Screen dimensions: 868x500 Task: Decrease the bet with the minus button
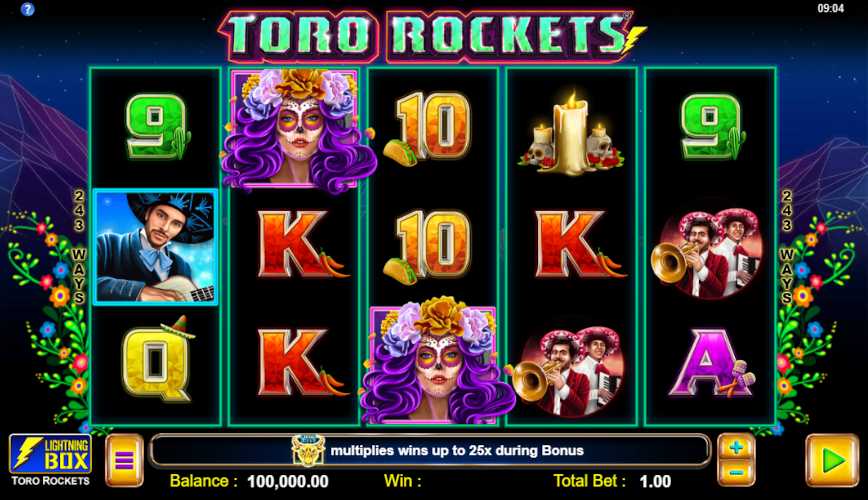(x=736, y=473)
